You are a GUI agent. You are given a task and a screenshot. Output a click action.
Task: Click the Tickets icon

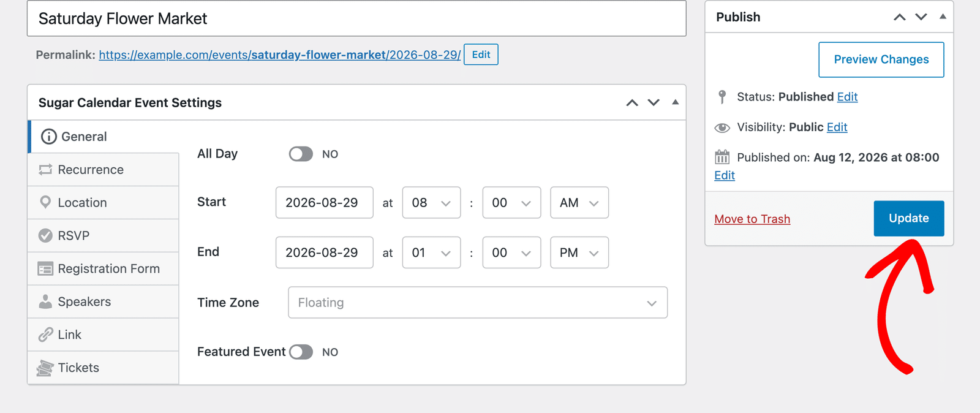point(45,368)
